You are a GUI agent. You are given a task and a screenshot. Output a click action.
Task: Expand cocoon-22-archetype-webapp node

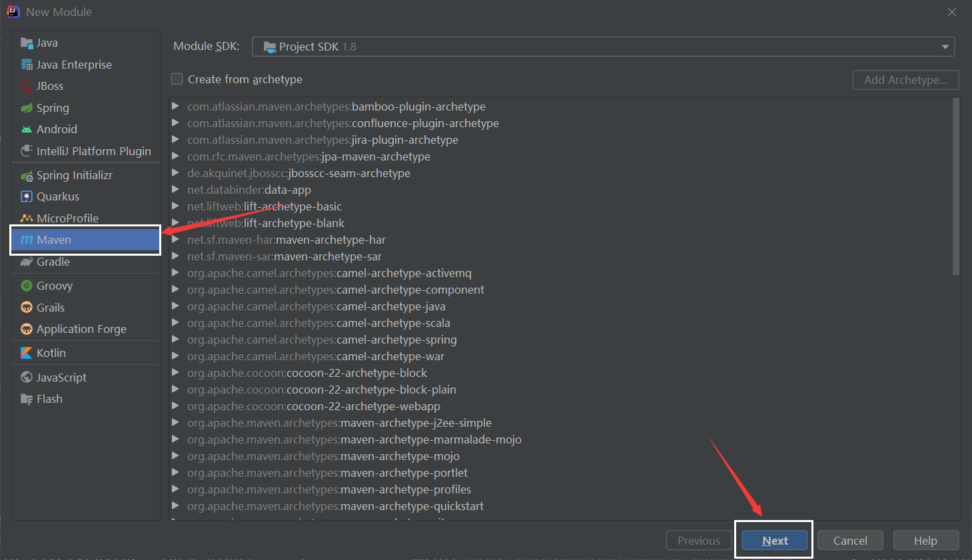175,406
